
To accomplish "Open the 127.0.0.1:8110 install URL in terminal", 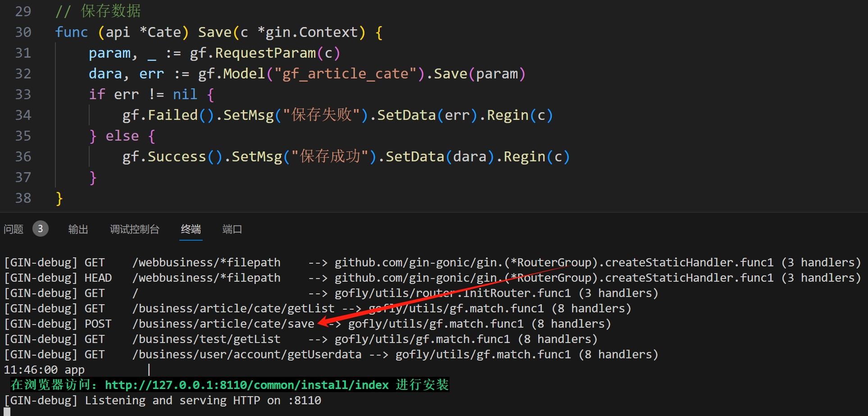I will coord(246,385).
